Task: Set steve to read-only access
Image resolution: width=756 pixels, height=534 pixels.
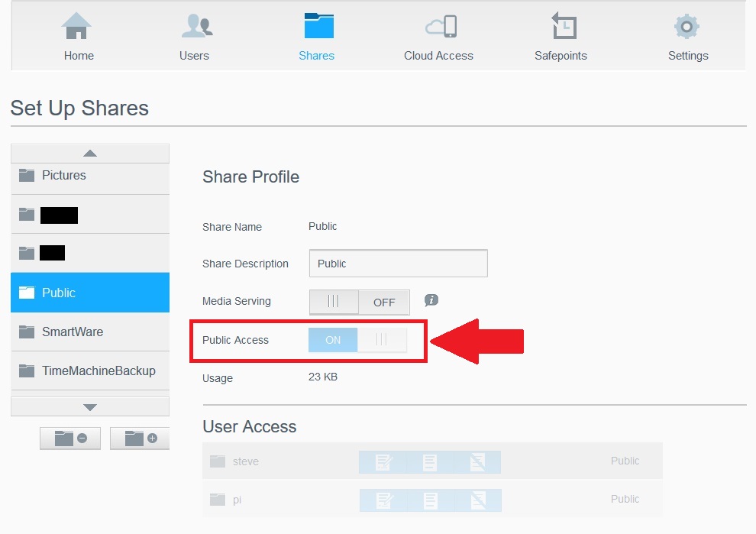Action: coord(430,462)
